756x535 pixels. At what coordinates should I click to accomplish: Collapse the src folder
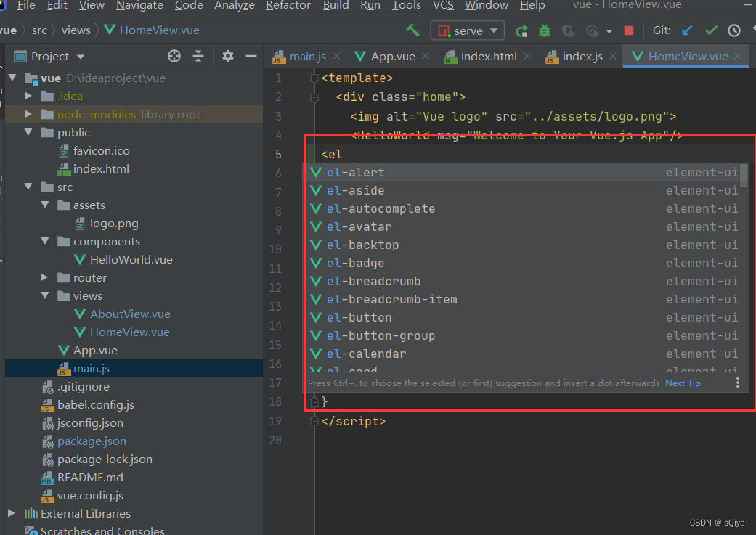point(28,187)
